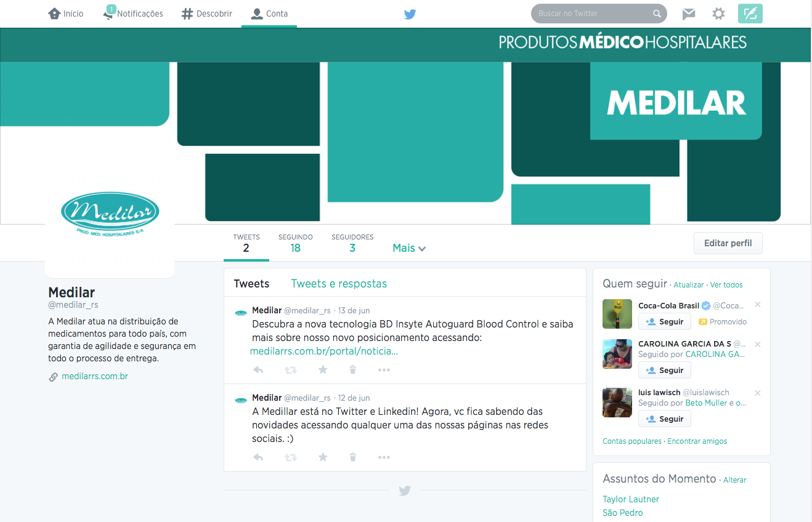This screenshot has width=812, height=522.
Task: Open medilarrs.com.br/portal/noticia link in tweet
Action: [324, 351]
